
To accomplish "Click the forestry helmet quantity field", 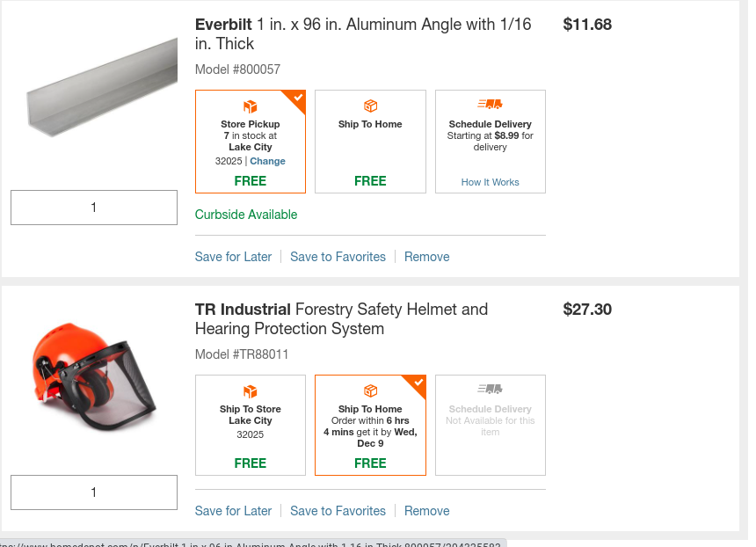I will coord(94,492).
